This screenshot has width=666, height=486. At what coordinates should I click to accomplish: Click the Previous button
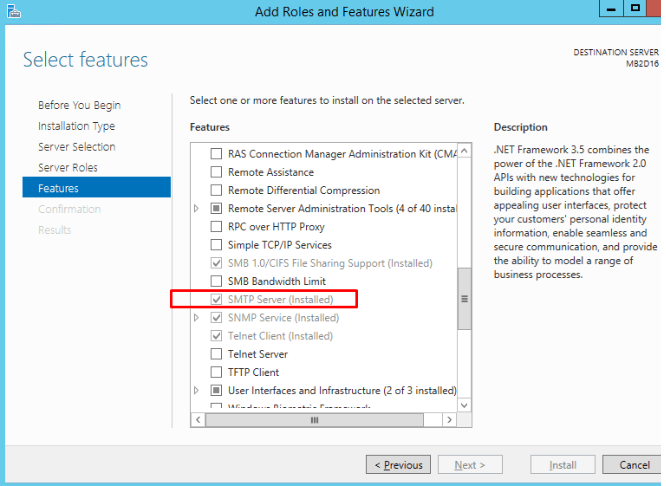[399, 465]
